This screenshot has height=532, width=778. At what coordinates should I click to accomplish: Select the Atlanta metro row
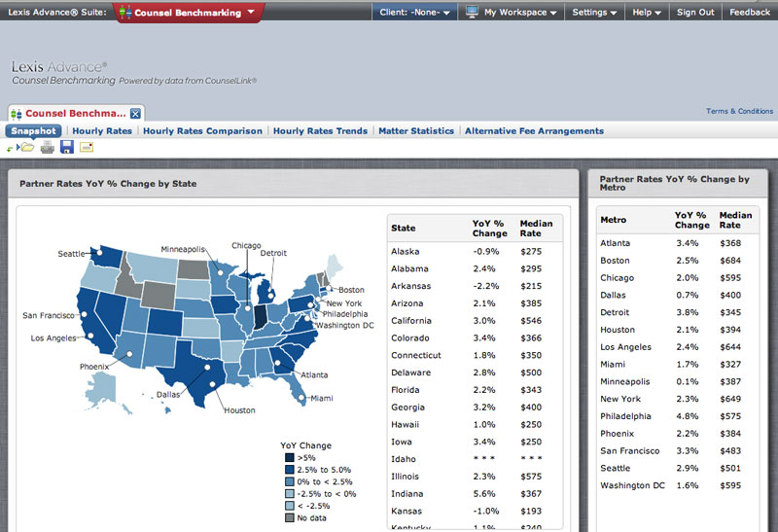[677, 243]
